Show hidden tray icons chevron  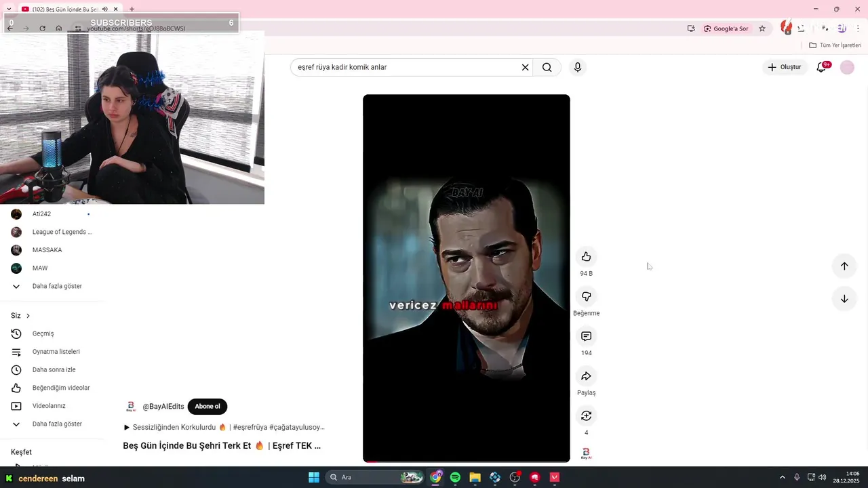[782, 477]
